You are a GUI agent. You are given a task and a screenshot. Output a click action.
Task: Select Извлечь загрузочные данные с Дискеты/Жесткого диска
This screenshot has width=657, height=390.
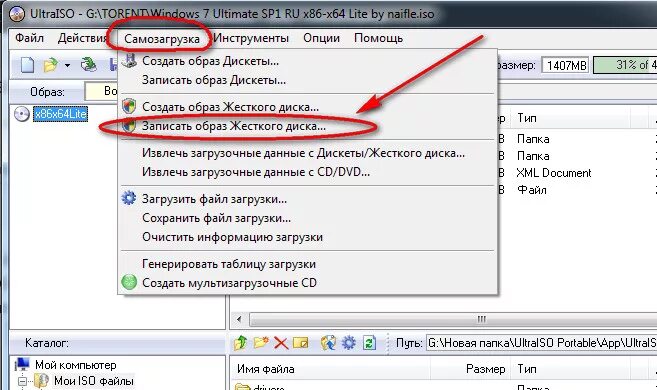pos(308,153)
